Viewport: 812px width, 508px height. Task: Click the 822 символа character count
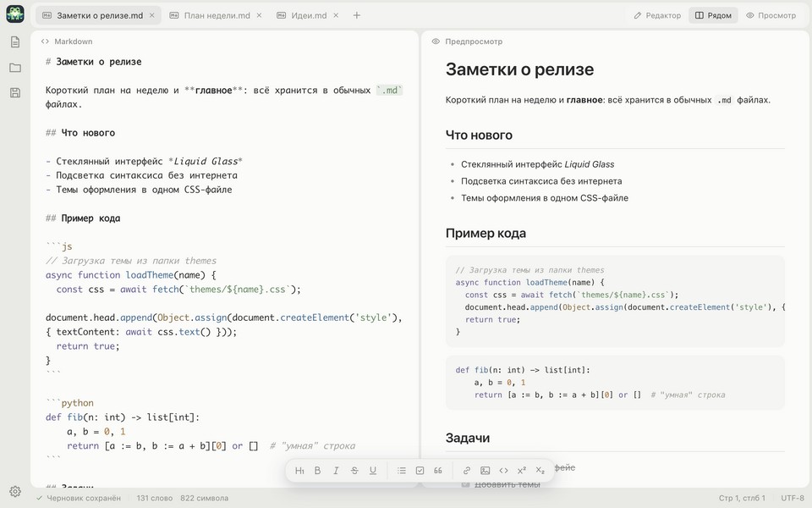click(204, 498)
